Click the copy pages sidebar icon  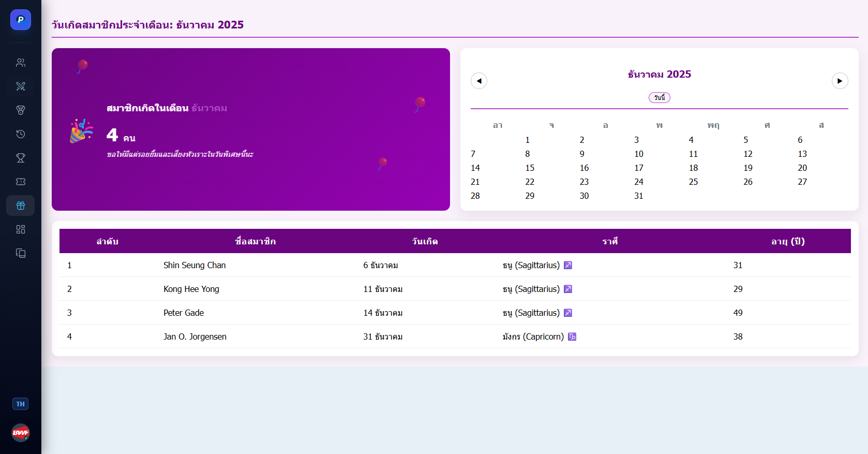[x=21, y=253]
